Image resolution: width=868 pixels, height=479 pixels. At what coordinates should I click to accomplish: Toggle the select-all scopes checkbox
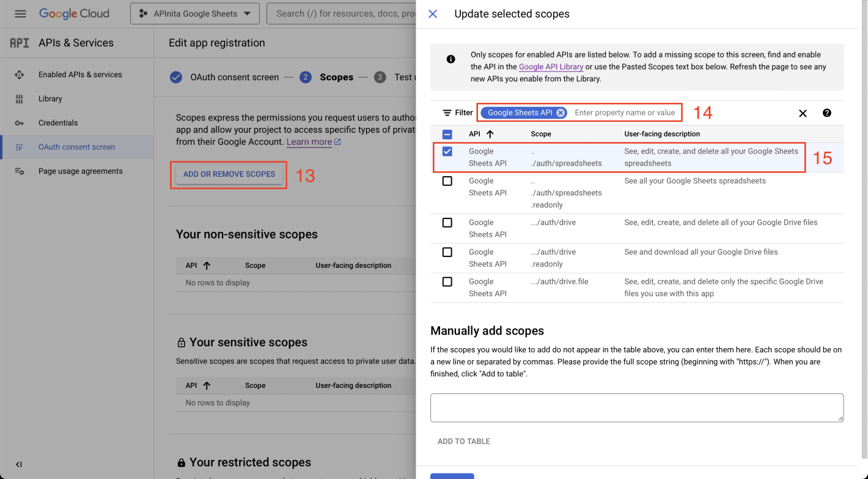[x=447, y=133]
